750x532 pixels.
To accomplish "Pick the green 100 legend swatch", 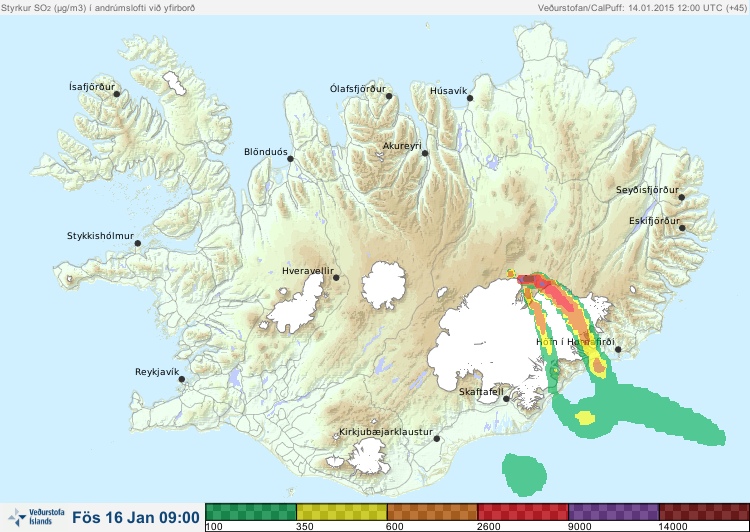I will click(x=251, y=512).
